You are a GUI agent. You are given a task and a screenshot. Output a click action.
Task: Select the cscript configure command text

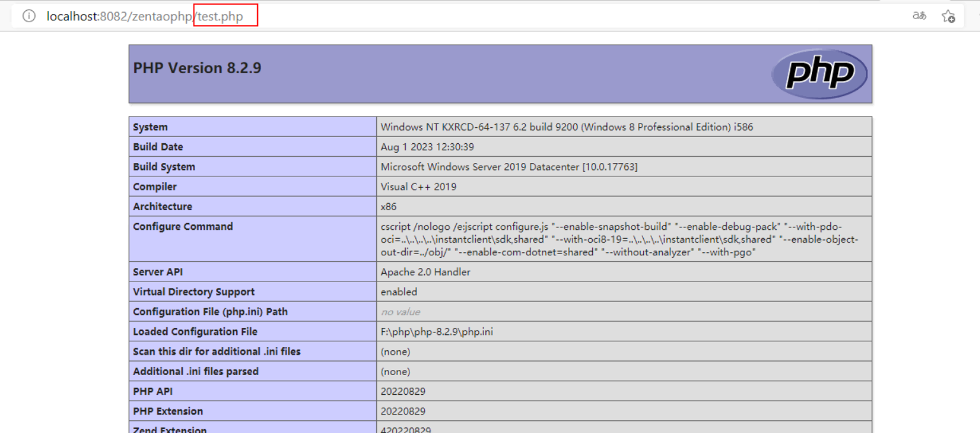pos(620,239)
